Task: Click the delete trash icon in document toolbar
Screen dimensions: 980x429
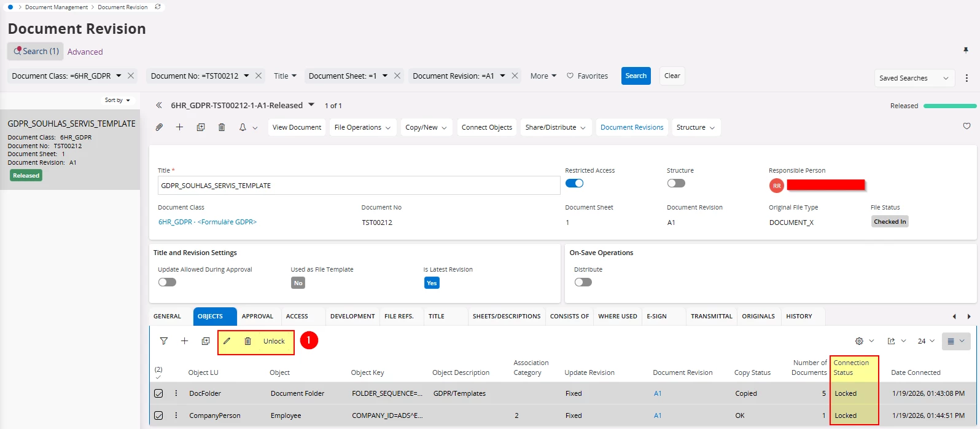Action: click(222, 127)
